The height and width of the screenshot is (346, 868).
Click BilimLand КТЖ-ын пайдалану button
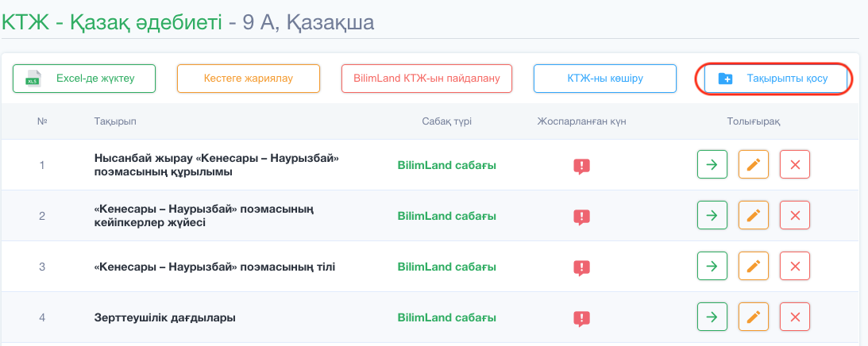[x=426, y=79]
